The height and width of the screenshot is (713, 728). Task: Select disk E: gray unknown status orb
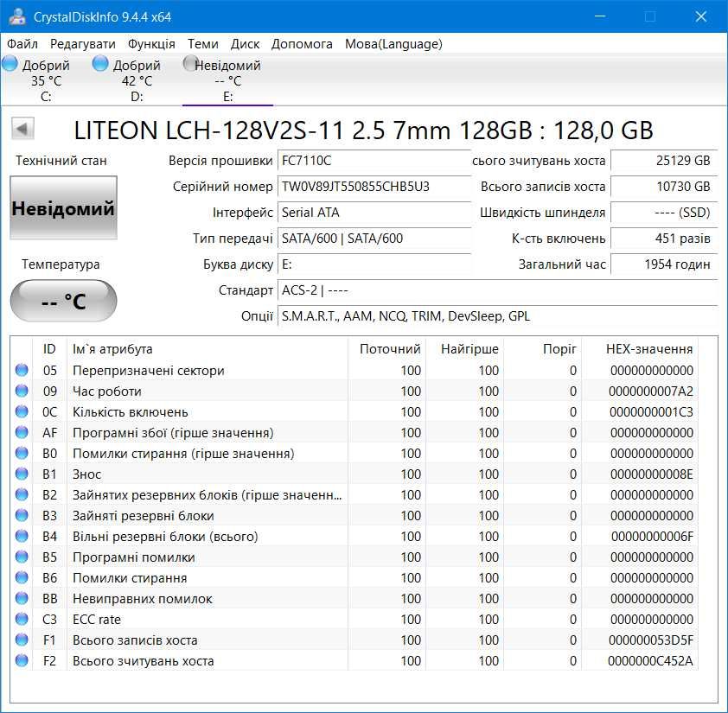point(190,64)
